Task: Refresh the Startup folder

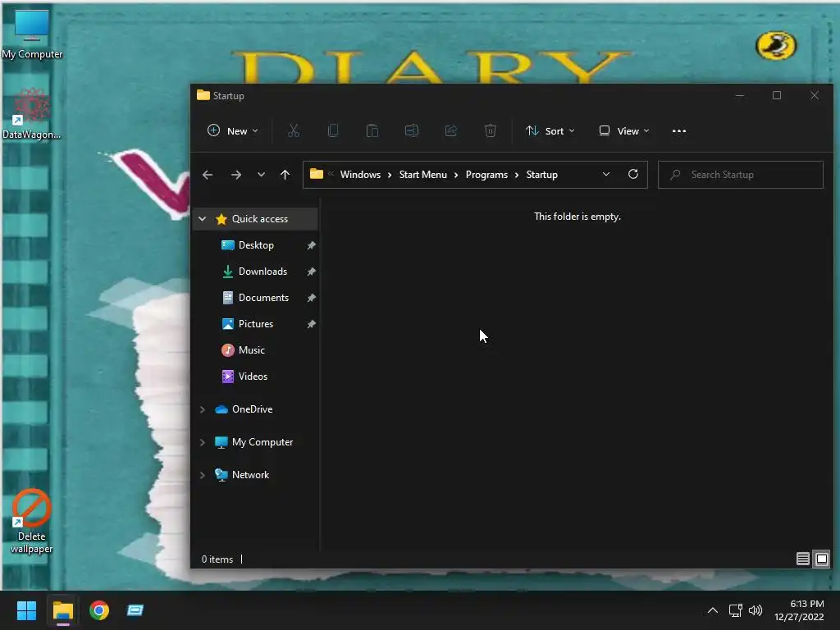Action: point(633,174)
